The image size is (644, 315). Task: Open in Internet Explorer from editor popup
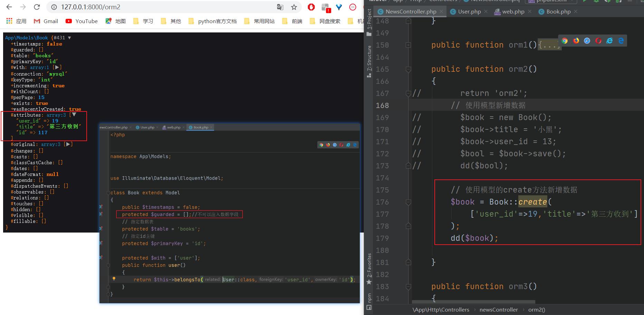pyautogui.click(x=610, y=41)
